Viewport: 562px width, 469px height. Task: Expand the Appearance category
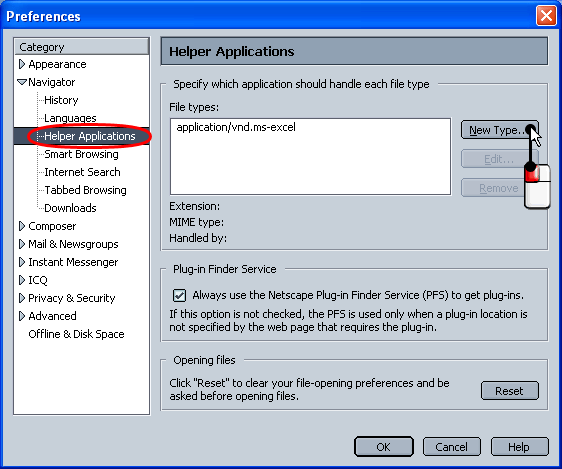[x=22, y=64]
